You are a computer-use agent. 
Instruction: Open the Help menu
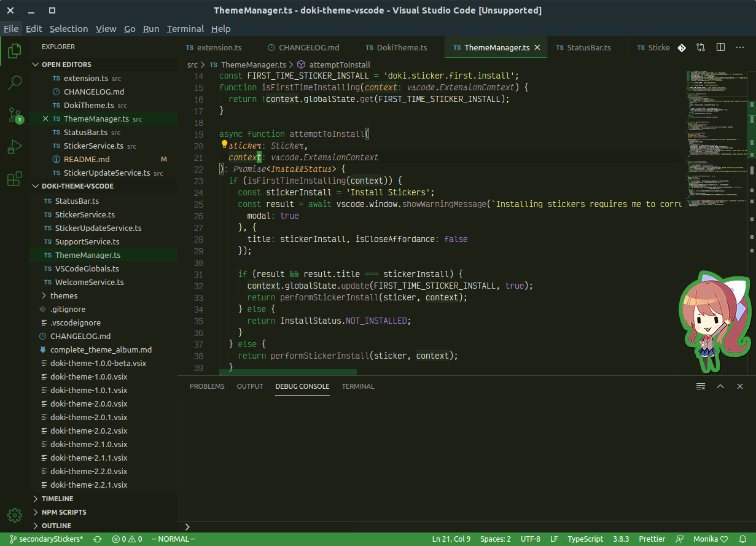click(x=220, y=29)
